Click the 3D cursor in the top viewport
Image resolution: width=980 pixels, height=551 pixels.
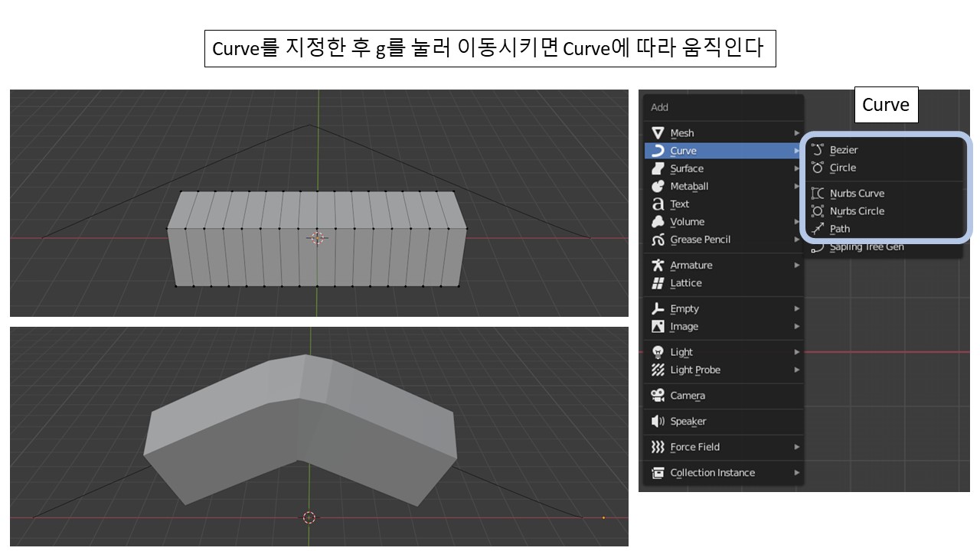pos(317,238)
